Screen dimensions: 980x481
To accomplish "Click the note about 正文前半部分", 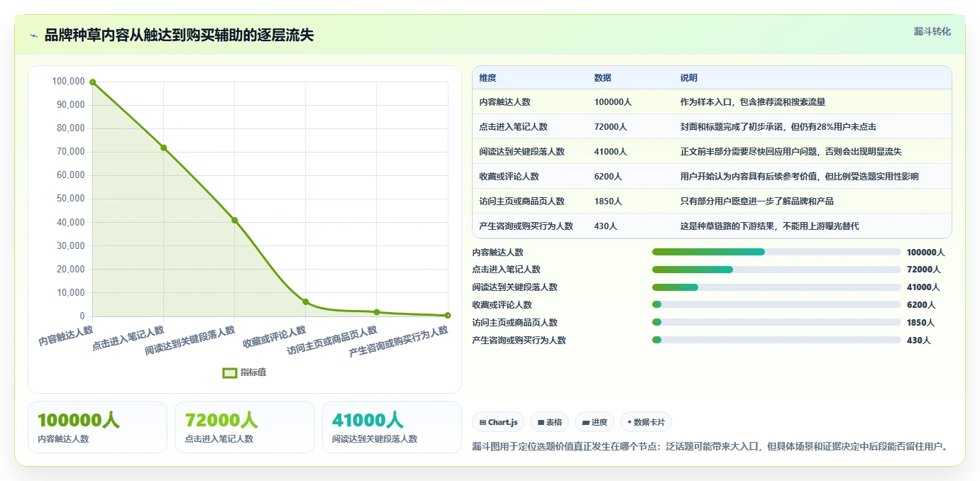I will tap(791, 152).
